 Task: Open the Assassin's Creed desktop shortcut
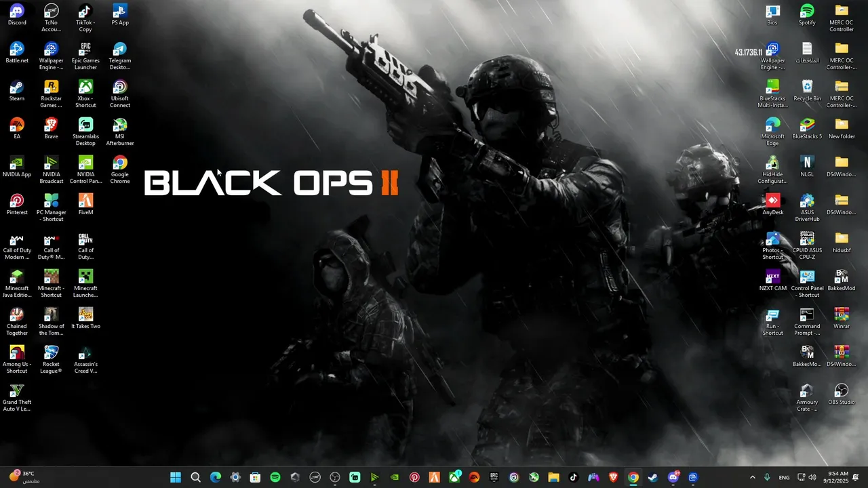[85, 360]
